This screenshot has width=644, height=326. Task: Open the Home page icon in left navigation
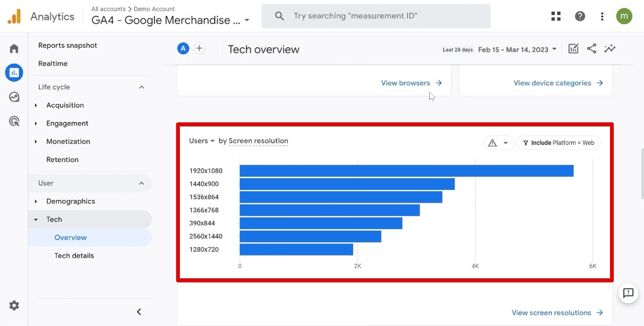(x=14, y=48)
